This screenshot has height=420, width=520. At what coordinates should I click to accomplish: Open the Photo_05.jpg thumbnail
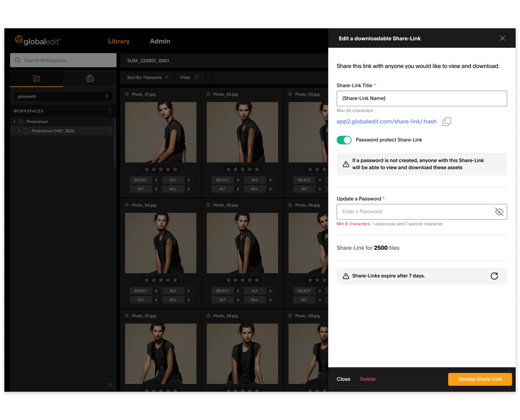pos(242,243)
